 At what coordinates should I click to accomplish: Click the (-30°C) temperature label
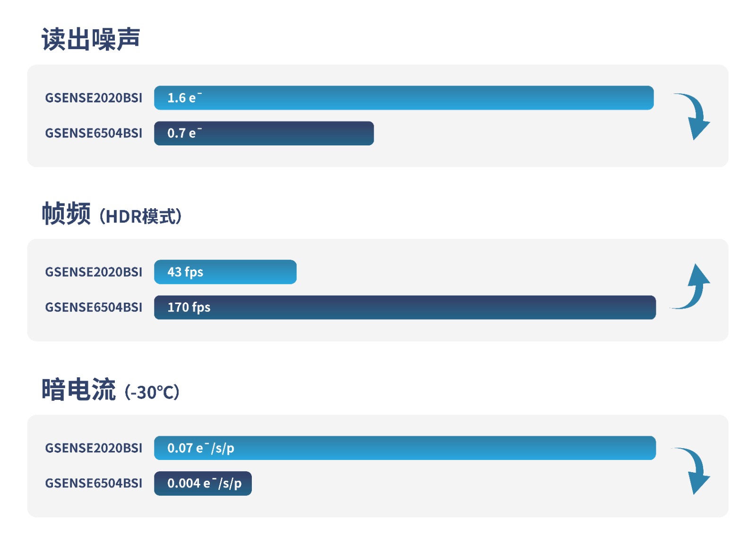[x=152, y=392]
